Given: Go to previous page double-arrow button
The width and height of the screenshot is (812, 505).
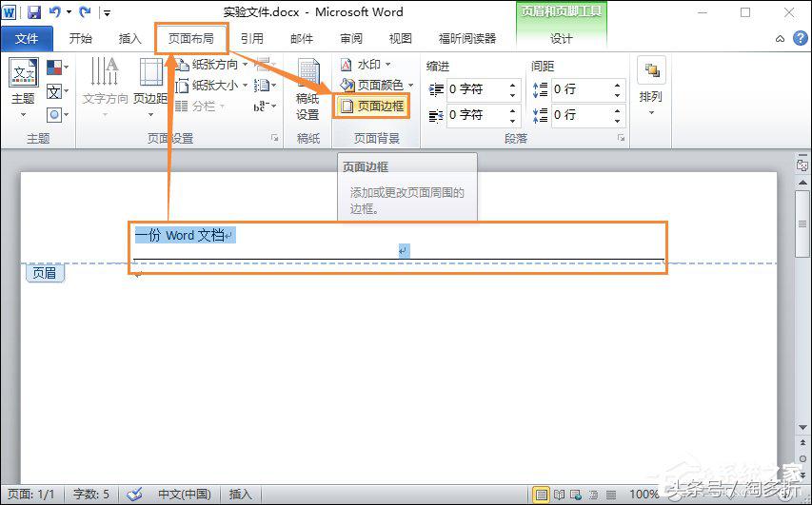Looking at the screenshot, I should pyautogui.click(x=802, y=444).
